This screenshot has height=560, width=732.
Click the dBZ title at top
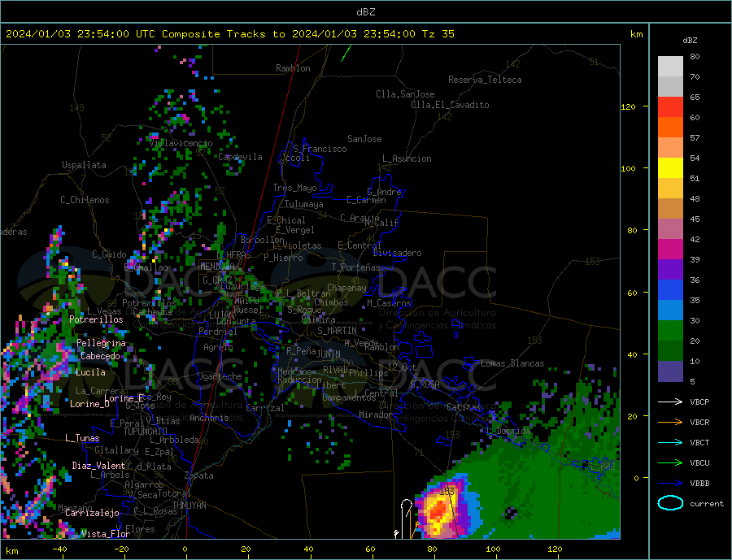click(365, 12)
